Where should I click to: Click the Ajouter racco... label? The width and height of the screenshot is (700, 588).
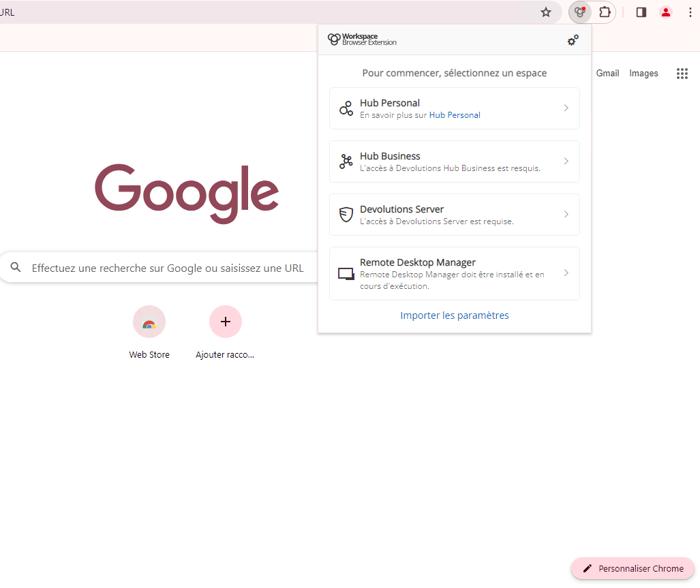[x=225, y=355]
